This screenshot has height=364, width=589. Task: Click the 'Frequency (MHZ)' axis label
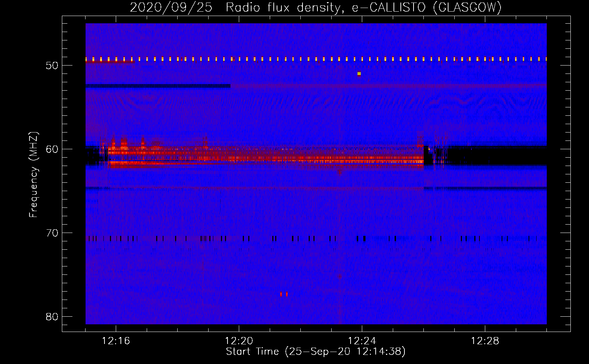point(33,175)
